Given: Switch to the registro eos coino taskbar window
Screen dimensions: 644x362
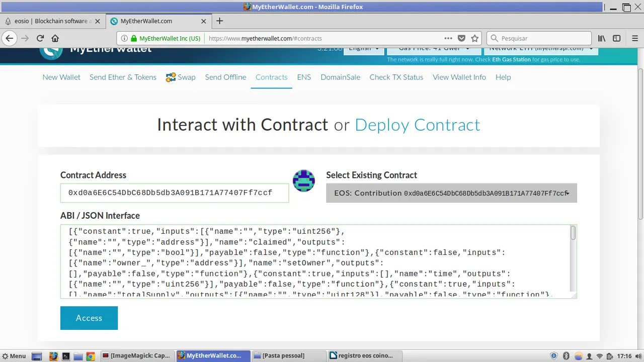Looking at the screenshot, I should [364, 356].
